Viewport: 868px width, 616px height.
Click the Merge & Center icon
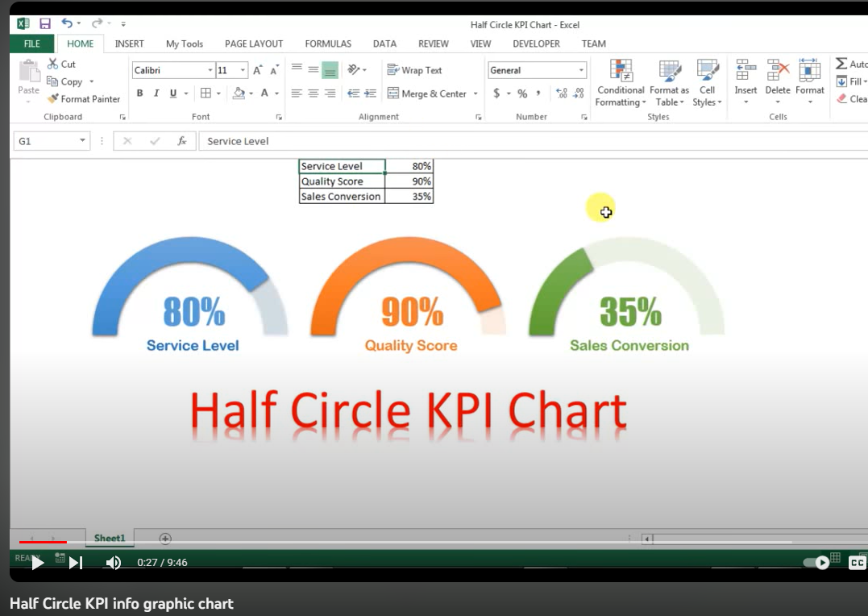point(393,94)
